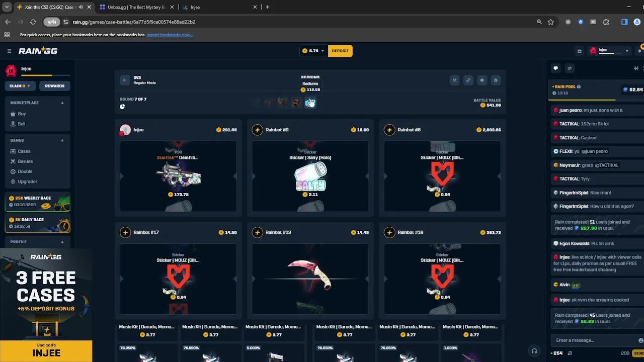This screenshot has height=362, width=644.
Task: Open the Chrome profile avatar
Action: tap(636, 22)
